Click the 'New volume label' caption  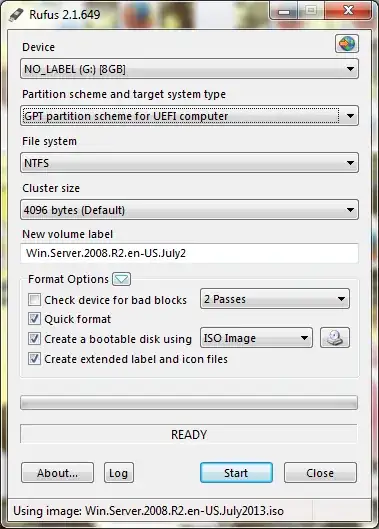67,234
